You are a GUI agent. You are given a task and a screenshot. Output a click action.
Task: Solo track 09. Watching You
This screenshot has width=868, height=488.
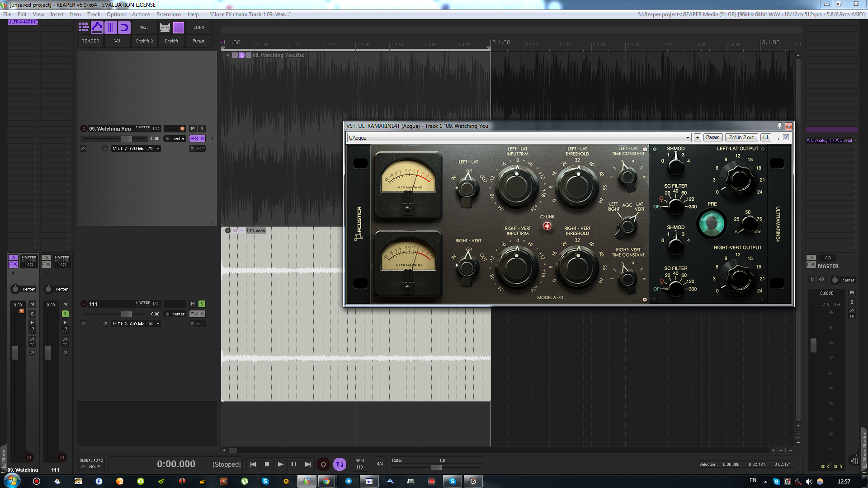(x=202, y=129)
